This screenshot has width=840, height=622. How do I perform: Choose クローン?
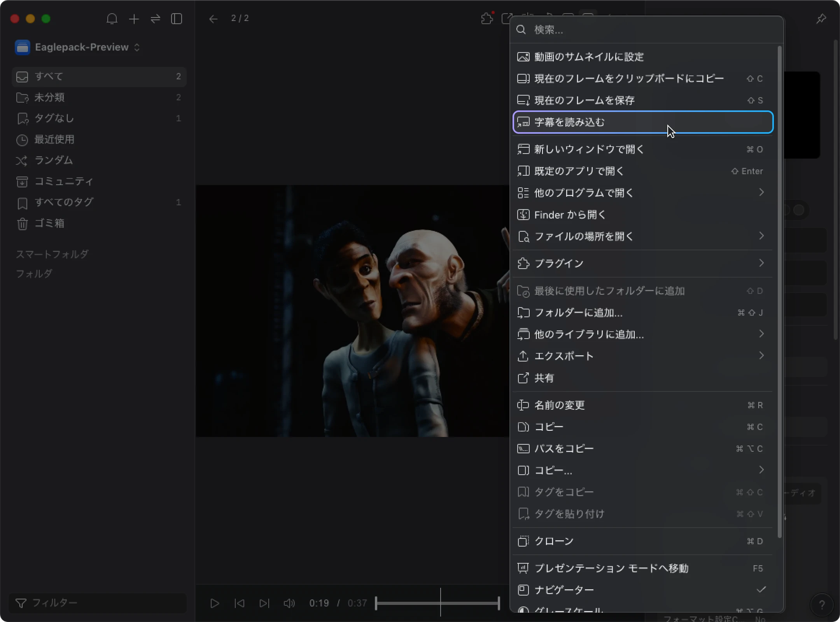tap(643, 541)
